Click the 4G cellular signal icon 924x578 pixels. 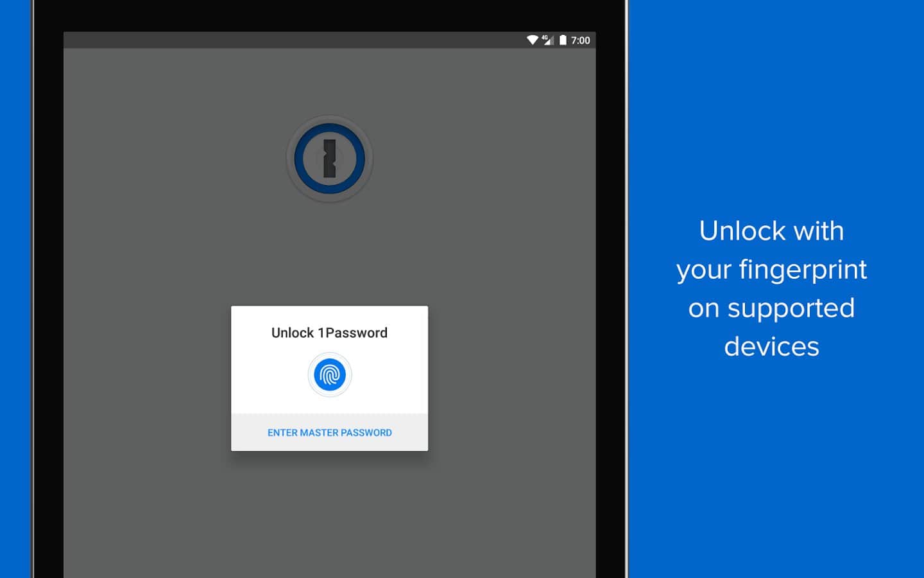point(547,40)
